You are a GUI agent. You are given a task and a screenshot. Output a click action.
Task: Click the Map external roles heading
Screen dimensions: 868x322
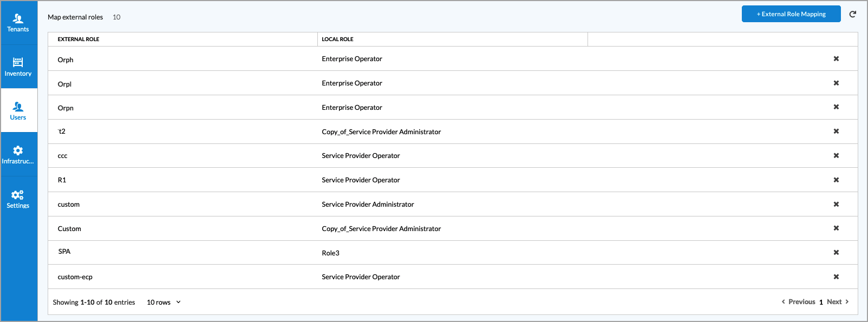click(x=75, y=17)
